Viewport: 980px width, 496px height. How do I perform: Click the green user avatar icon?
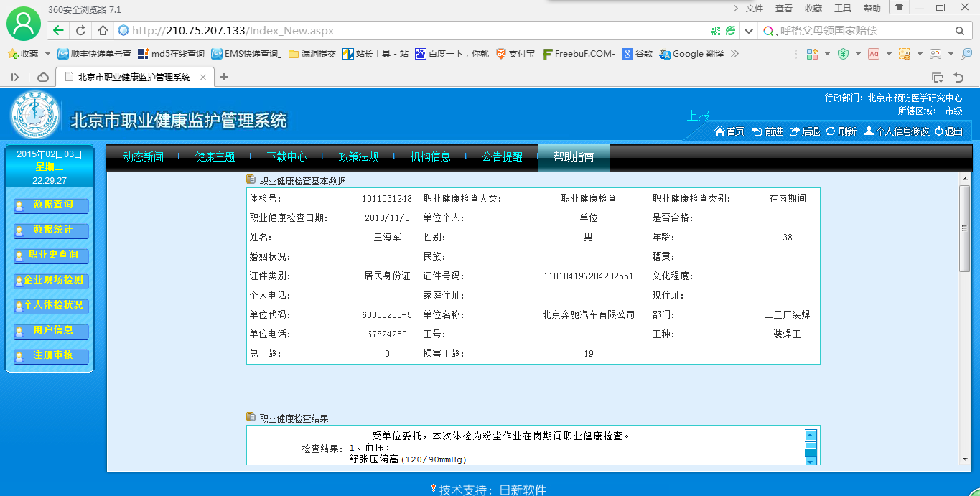pos(24,24)
